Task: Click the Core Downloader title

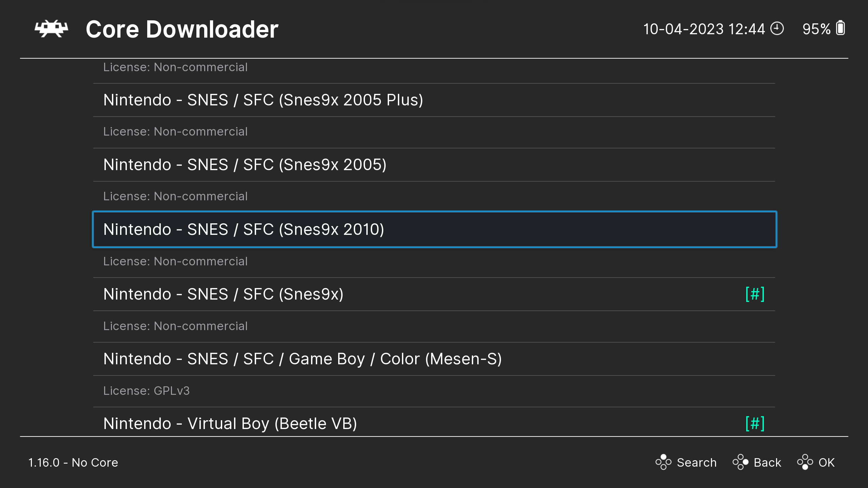Action: 182,29
